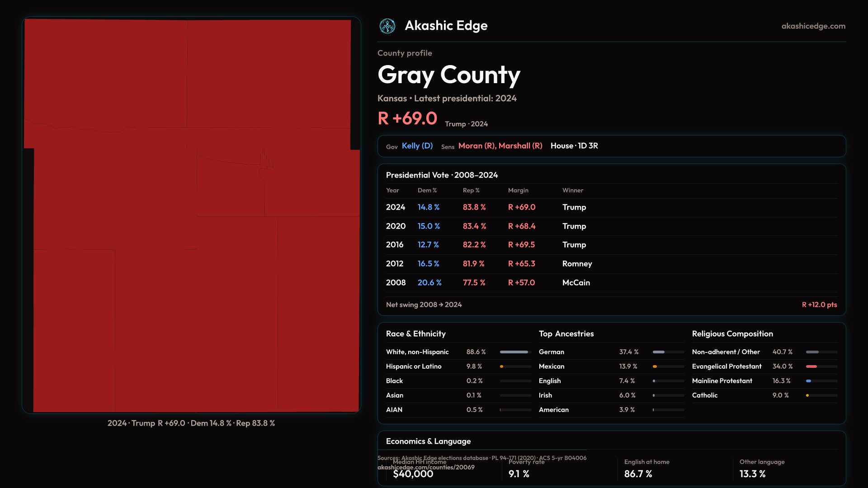Screen dimensions: 868x488
Task: Click the Catholic yellow dot indicator
Action: point(807,395)
